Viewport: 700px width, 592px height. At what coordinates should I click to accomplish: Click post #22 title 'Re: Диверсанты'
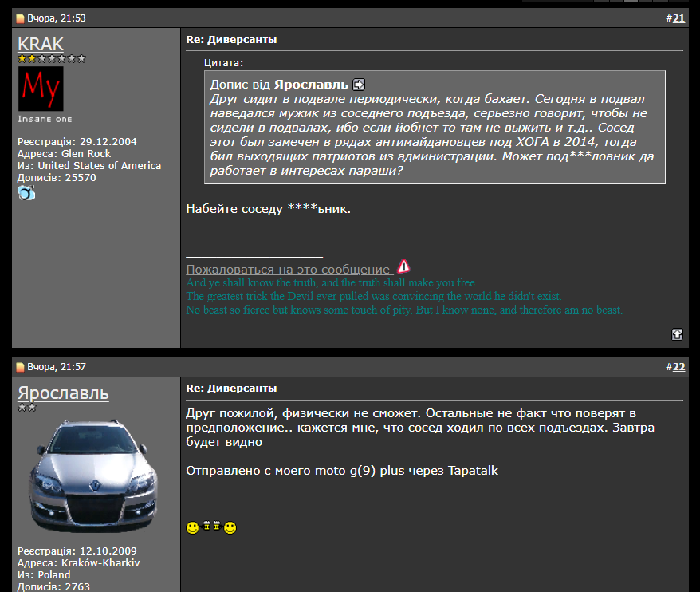pos(231,389)
